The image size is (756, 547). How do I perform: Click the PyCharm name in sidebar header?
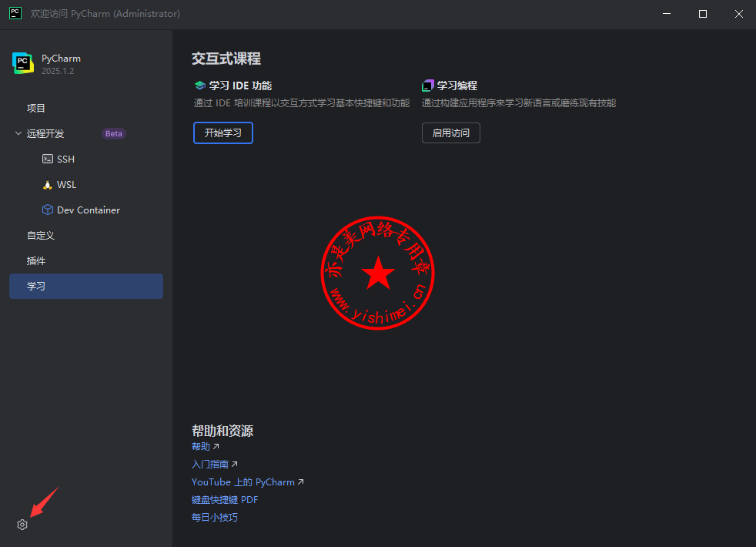tap(62, 59)
